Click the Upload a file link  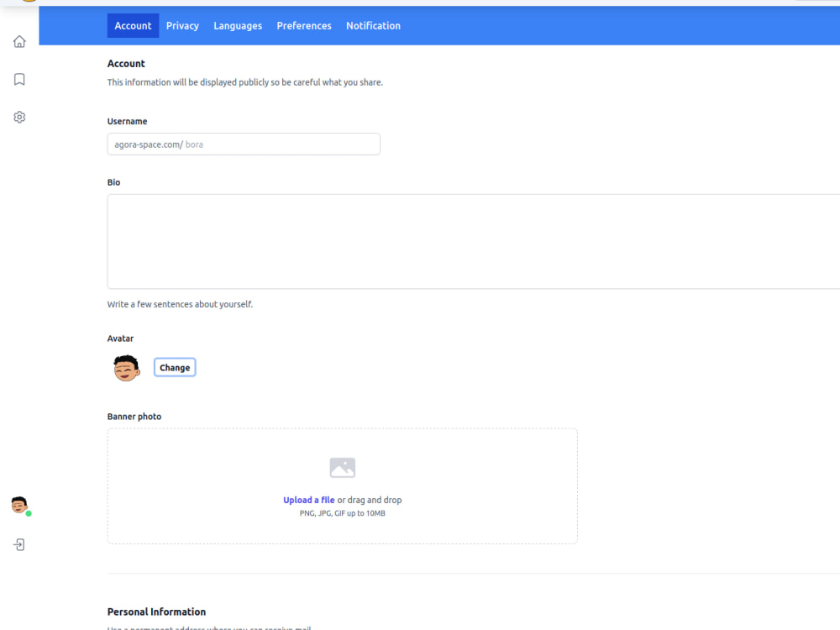(308, 500)
